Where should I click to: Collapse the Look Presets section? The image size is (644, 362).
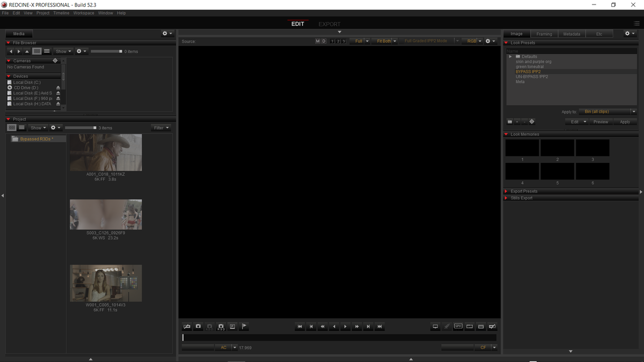(x=506, y=43)
